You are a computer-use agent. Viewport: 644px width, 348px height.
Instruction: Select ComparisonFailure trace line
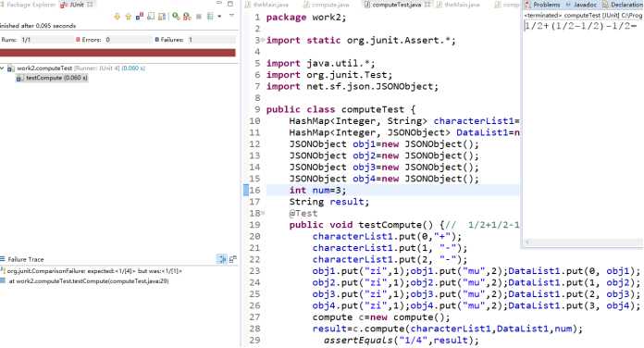point(92,271)
